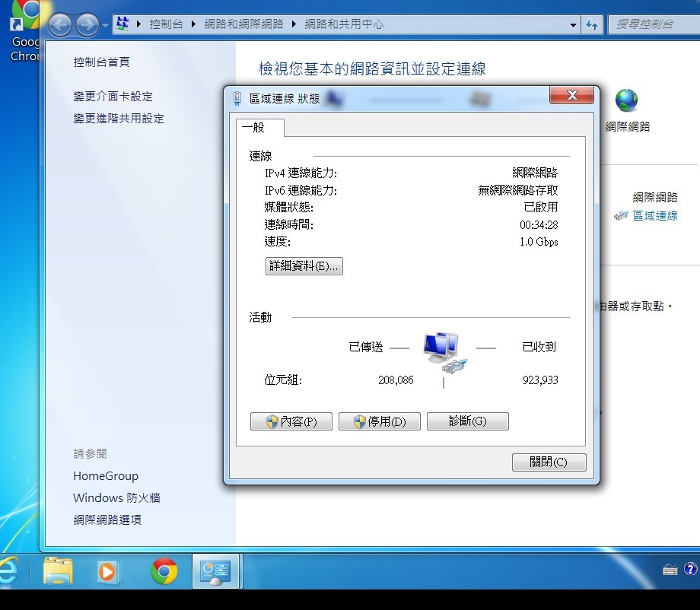Open Internet Explorer from the taskbar
Screen dimensions: 700x610
click(x=9, y=570)
